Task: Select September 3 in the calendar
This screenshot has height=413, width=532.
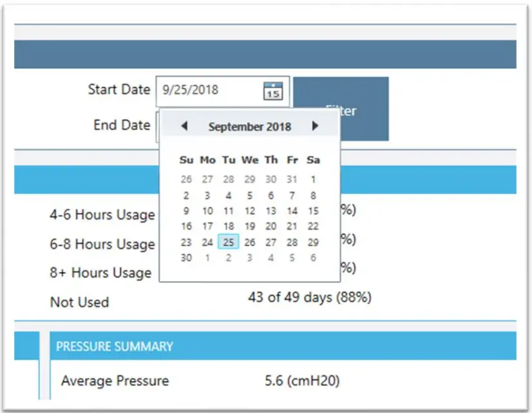Action: click(x=207, y=195)
